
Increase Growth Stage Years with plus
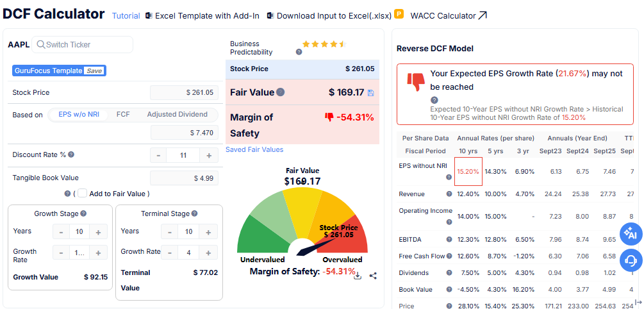pyautogui.click(x=98, y=232)
